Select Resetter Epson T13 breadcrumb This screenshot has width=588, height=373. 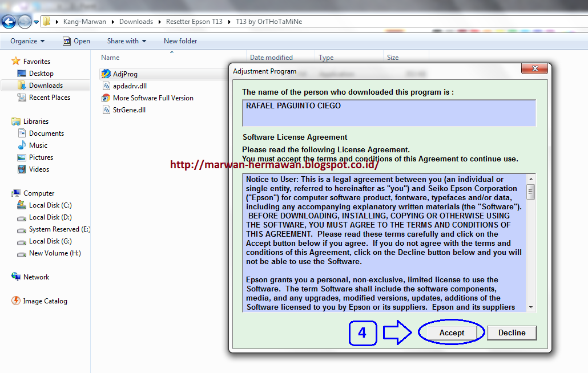(x=194, y=22)
